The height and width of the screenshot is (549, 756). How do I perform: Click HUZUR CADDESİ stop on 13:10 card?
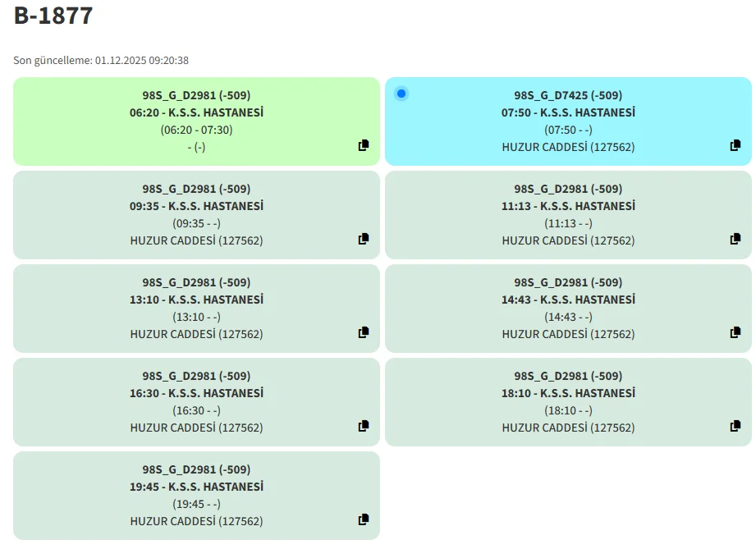[196, 334]
